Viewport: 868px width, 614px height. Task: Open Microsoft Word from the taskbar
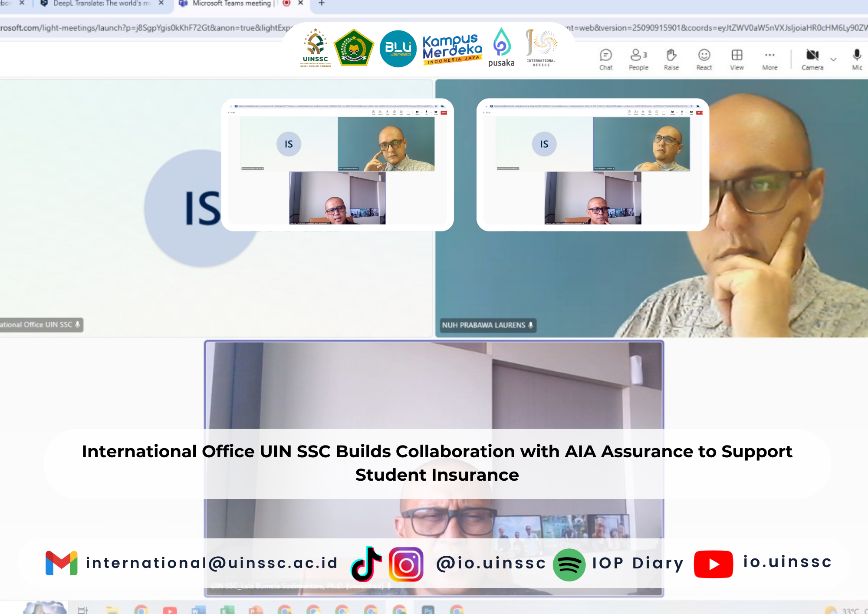coord(198,610)
